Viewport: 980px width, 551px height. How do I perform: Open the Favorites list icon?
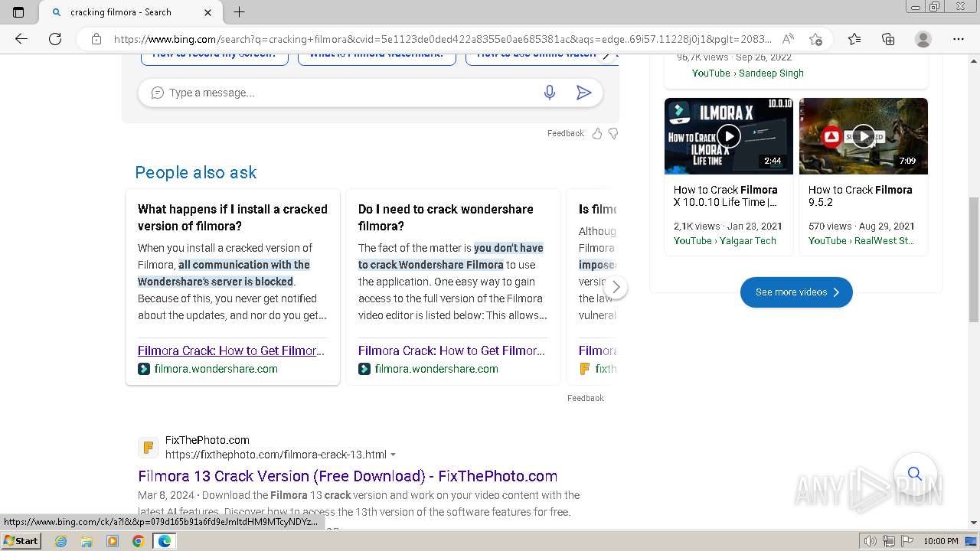click(x=854, y=39)
